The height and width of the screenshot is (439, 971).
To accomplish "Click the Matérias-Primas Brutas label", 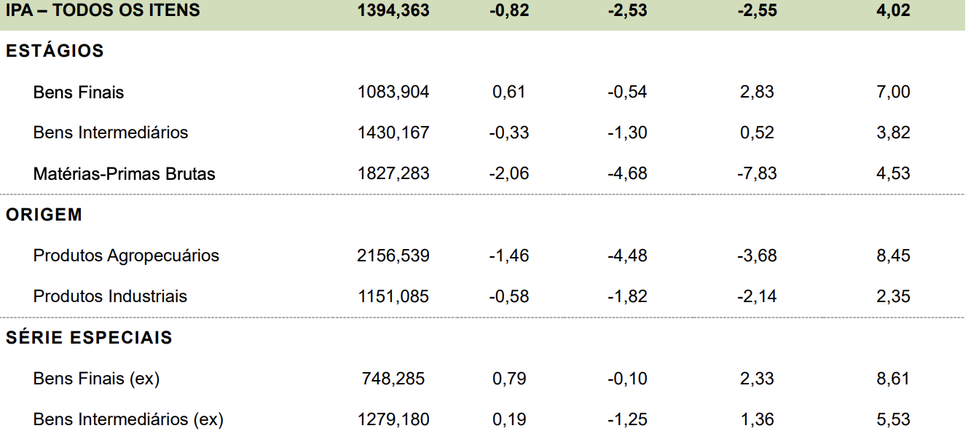I will pos(124,173).
